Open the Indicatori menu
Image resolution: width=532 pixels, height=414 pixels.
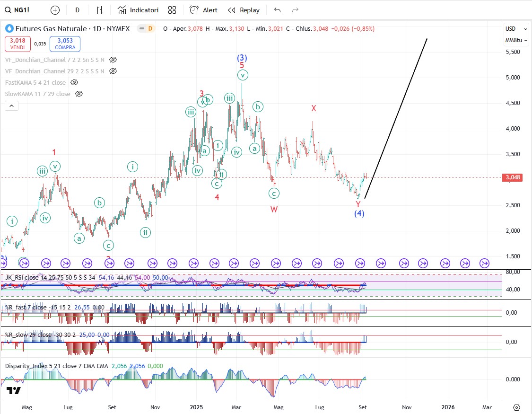(x=138, y=10)
